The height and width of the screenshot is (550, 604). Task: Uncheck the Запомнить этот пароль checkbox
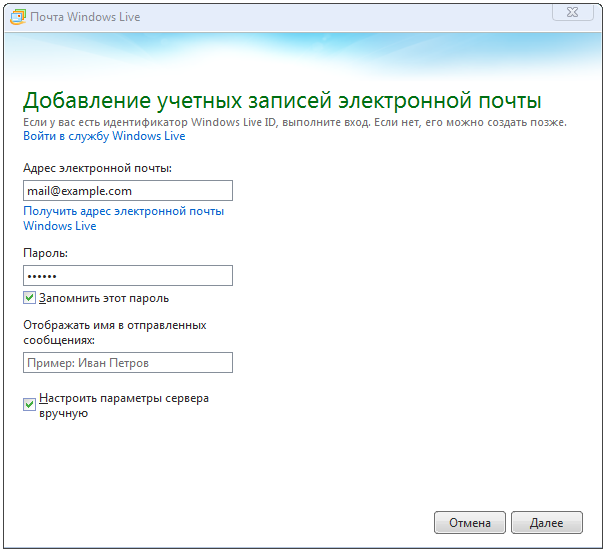coord(29,298)
